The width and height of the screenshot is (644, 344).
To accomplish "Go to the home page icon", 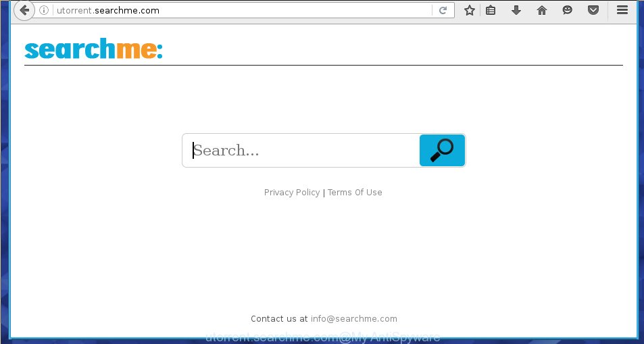I will (x=542, y=10).
